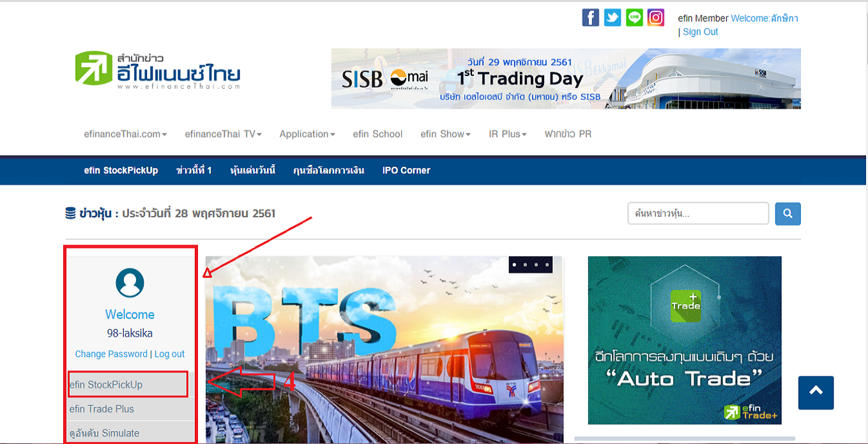Viewport: 868px width, 444px height.
Task: Open the Twitter social icon
Action: point(613,17)
